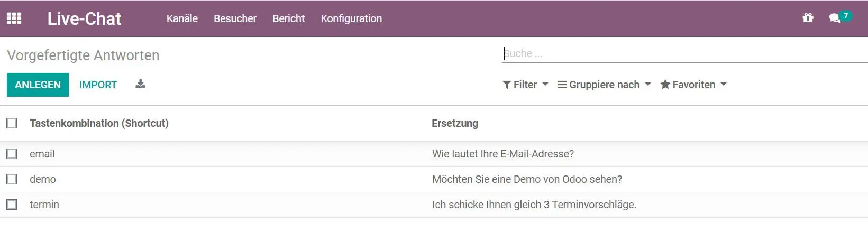Open the Konfiguration menu
868x241 pixels.
[x=351, y=18]
